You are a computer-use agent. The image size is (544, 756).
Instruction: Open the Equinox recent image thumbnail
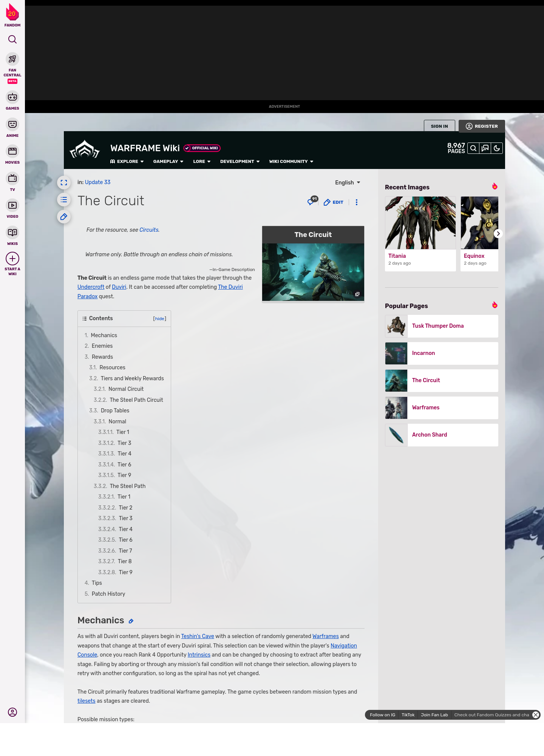pos(479,223)
